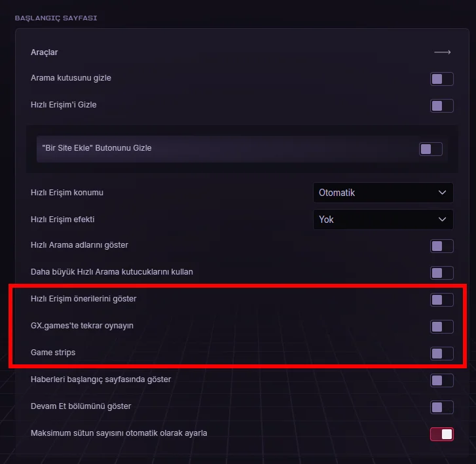Enable Daha büyük Hızlı Arama kutucukları switch

(x=442, y=273)
